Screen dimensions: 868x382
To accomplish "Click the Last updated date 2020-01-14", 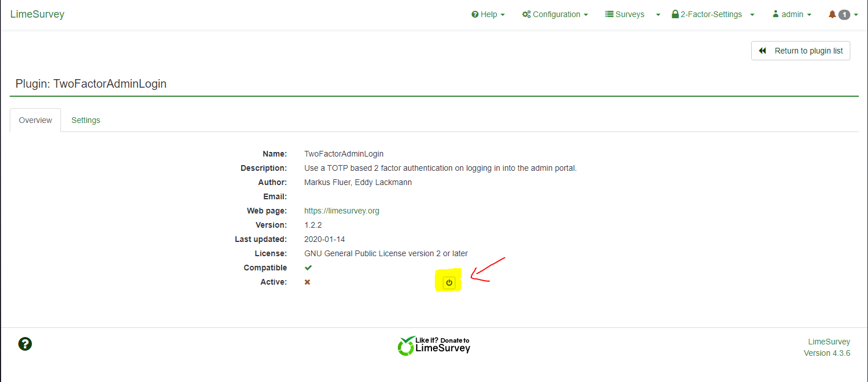I will (x=325, y=239).
